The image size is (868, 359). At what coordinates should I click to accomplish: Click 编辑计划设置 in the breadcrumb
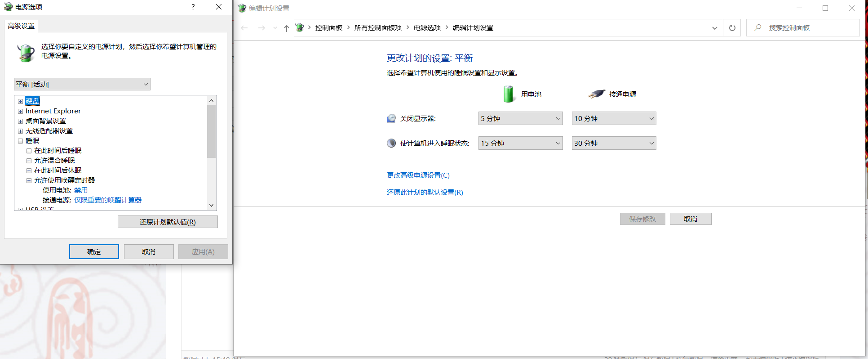(473, 28)
